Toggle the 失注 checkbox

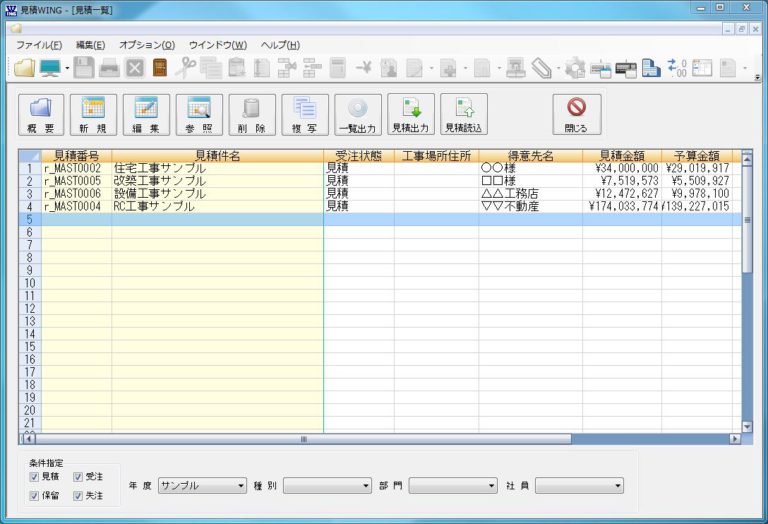[78, 496]
